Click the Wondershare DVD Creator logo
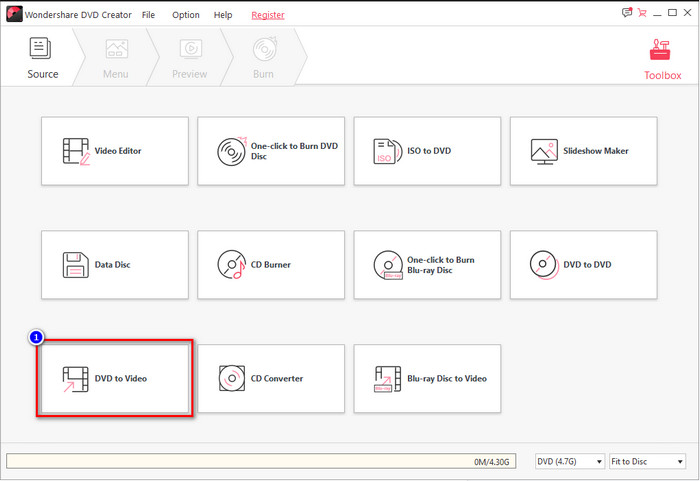Image resolution: width=700 pixels, height=481 pixels. (x=14, y=14)
